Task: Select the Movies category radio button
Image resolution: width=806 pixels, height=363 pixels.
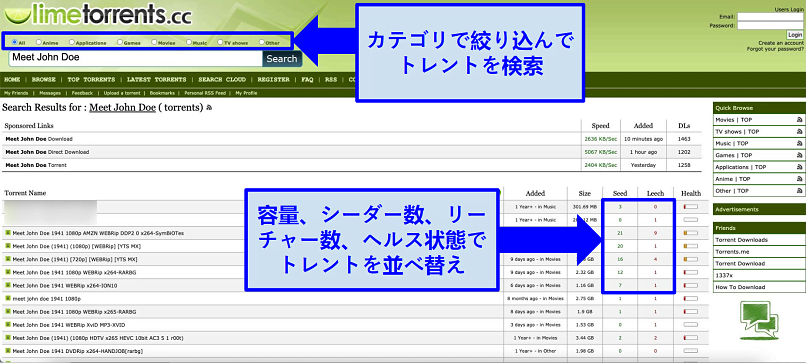Action: (155, 42)
